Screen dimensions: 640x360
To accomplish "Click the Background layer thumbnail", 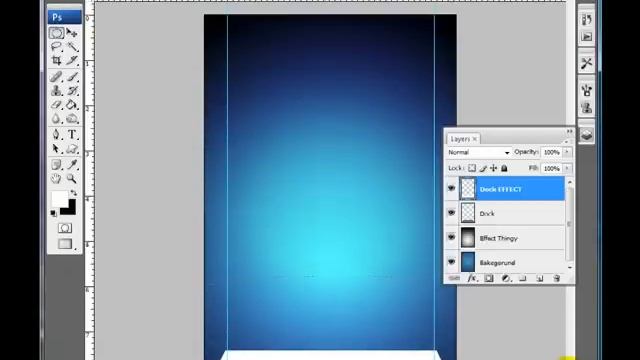I will tap(468, 262).
